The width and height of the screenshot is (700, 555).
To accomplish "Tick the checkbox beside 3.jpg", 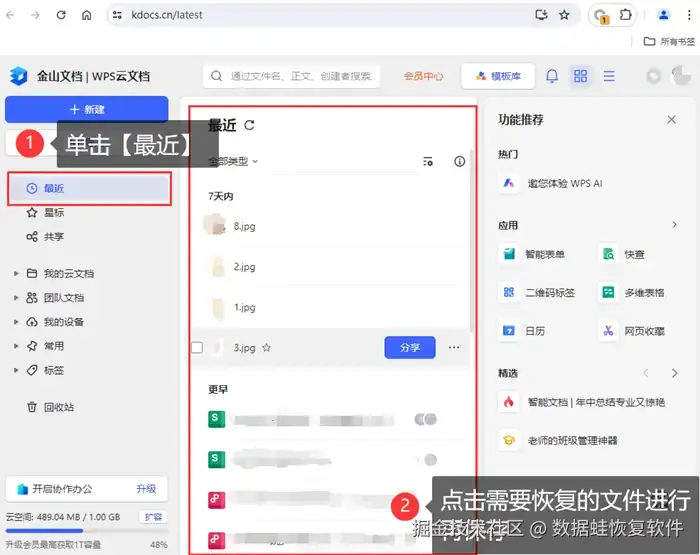I will (197, 347).
